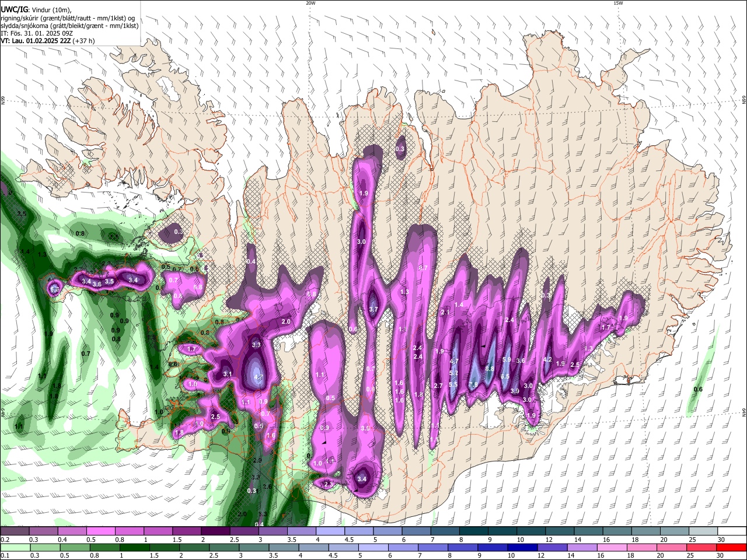Pick the light pink swatch labeled 16 in rain scale
The height and width of the screenshot is (560, 747).
(x=612, y=547)
